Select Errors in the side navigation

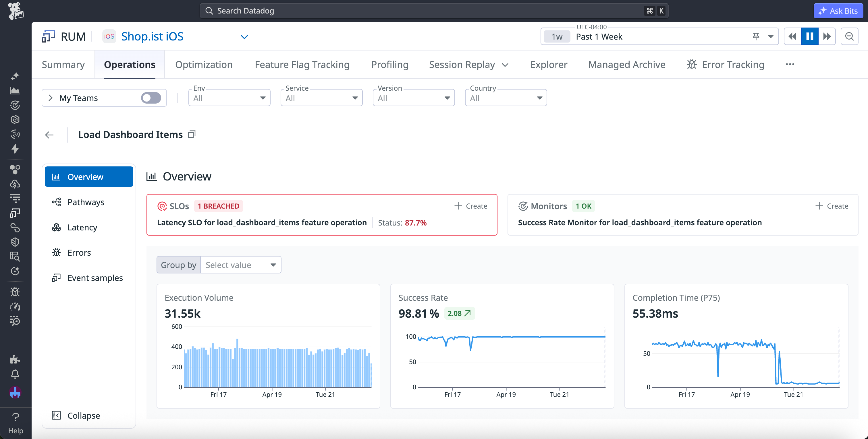tap(89, 252)
